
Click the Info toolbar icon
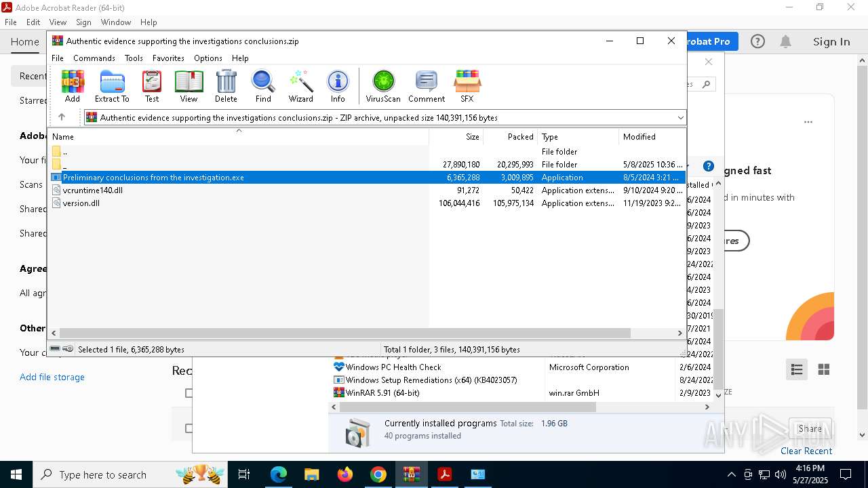click(x=338, y=86)
